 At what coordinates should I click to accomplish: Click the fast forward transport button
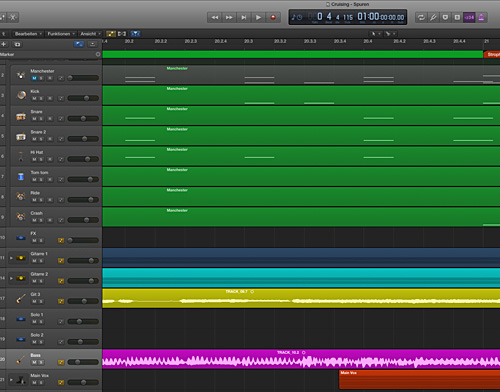click(229, 17)
